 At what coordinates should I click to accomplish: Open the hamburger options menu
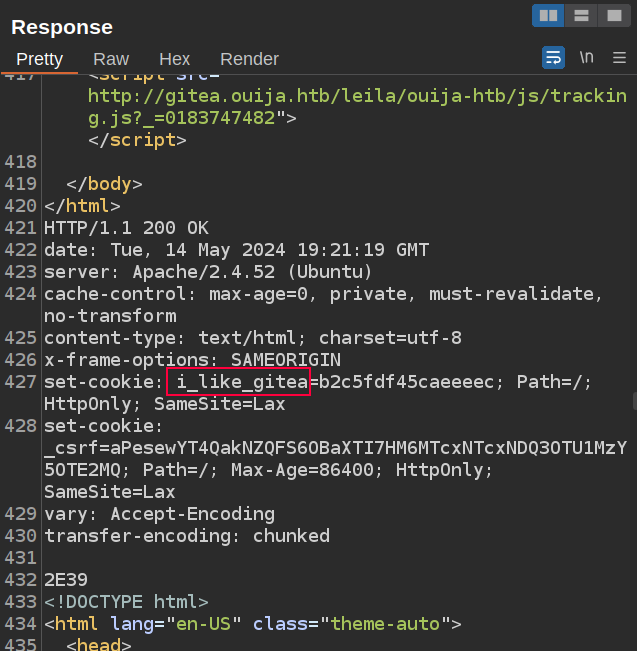click(x=621, y=57)
